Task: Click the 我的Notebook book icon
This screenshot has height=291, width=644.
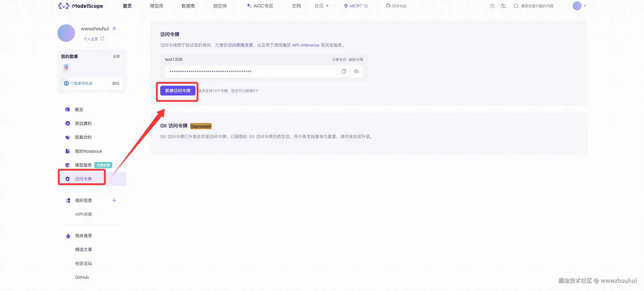Action: pos(68,151)
